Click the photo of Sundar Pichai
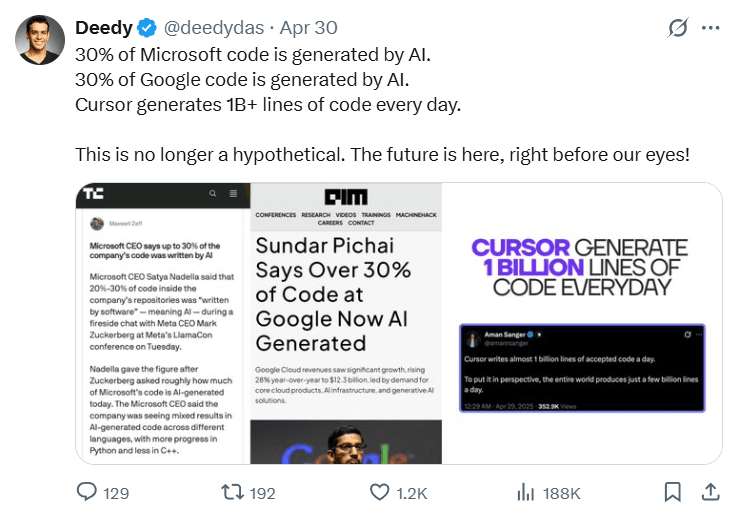Viewport: 740px width, 517px height. tap(345, 440)
